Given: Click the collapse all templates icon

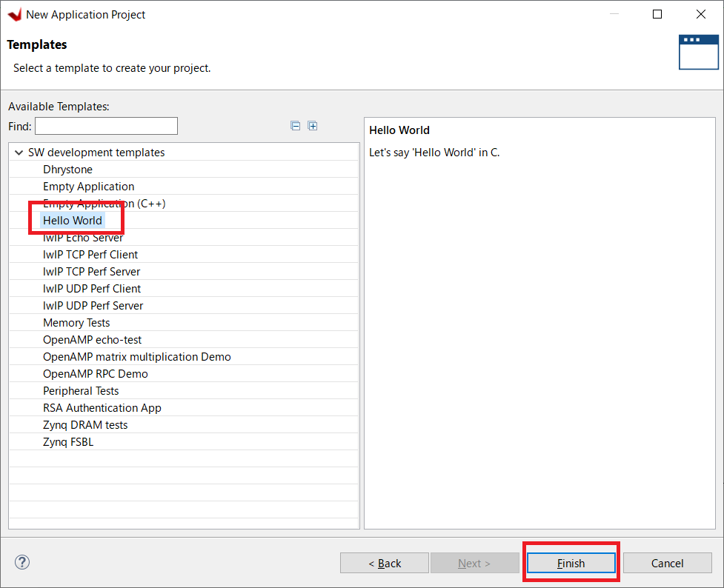Looking at the screenshot, I should coord(296,126).
